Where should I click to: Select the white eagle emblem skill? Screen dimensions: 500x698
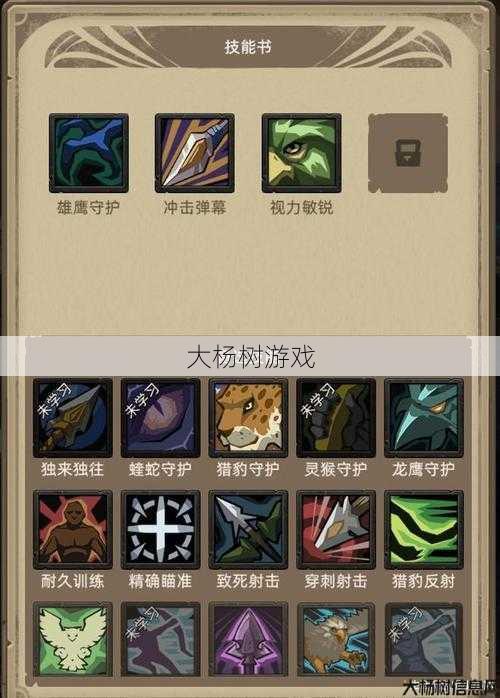(x=73, y=640)
